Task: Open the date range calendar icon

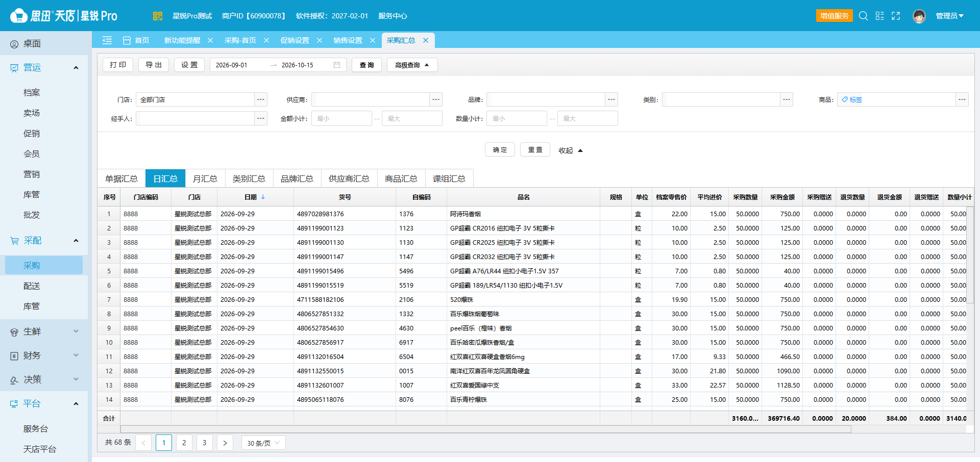Action: point(337,65)
